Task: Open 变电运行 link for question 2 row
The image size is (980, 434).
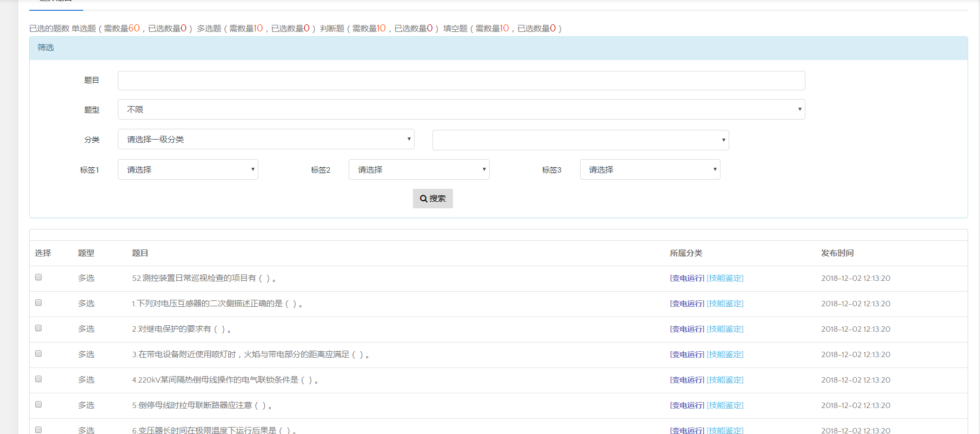Action: point(687,329)
